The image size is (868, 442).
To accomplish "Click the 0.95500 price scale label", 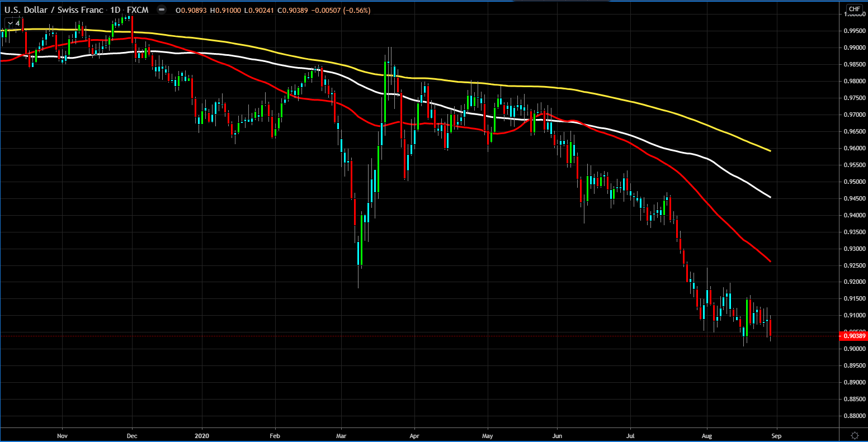I will pos(855,165).
